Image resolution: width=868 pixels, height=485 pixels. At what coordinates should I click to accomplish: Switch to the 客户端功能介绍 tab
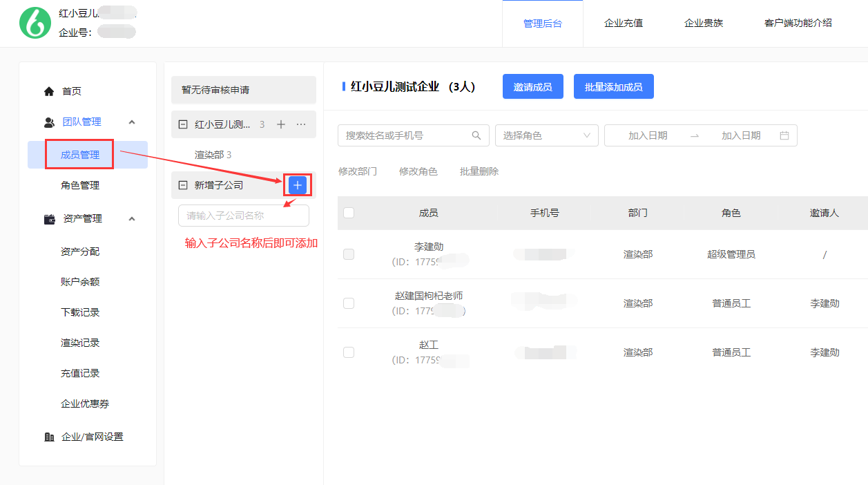[x=798, y=23]
